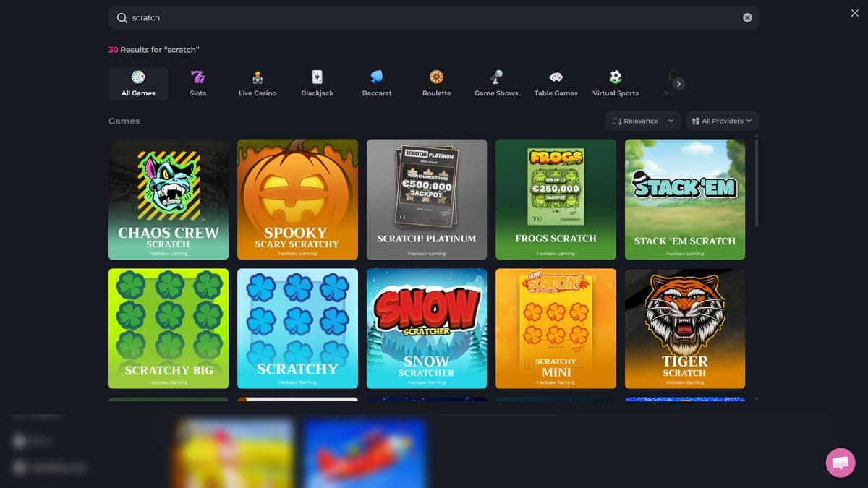Select the Slots category icon

click(197, 77)
